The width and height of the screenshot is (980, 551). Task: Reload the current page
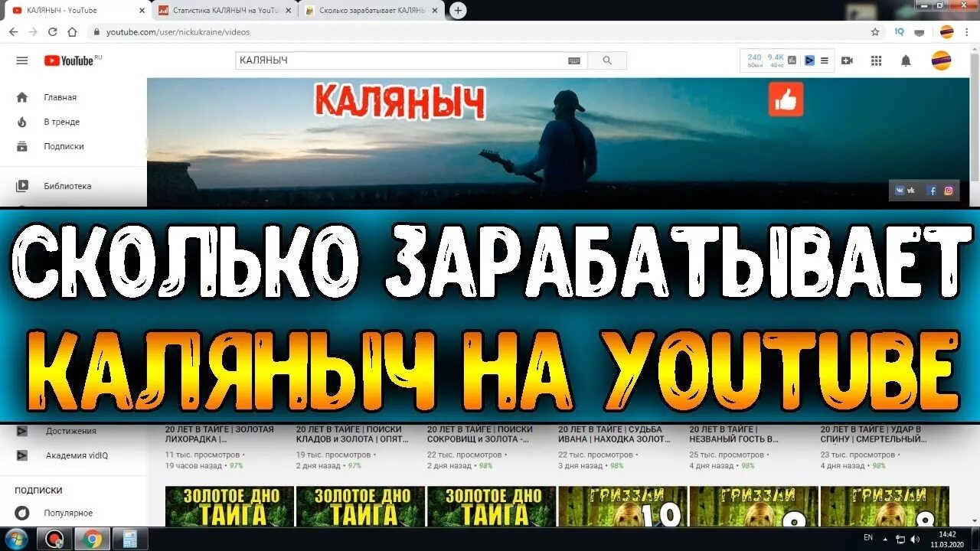pyautogui.click(x=53, y=32)
